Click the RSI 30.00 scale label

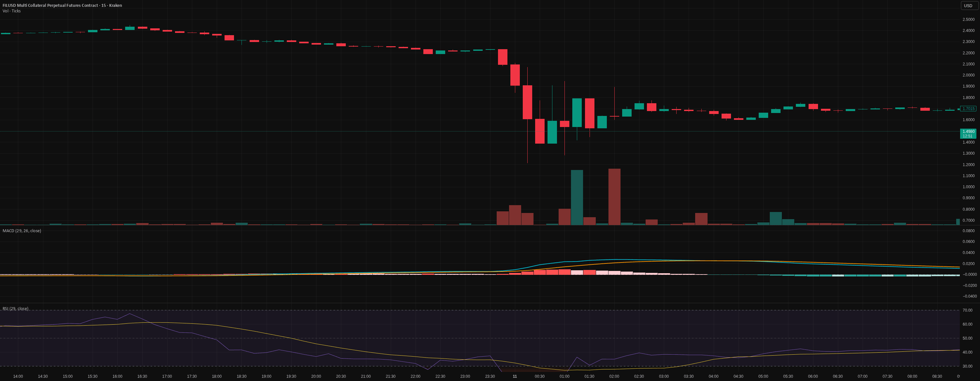[x=967, y=366]
